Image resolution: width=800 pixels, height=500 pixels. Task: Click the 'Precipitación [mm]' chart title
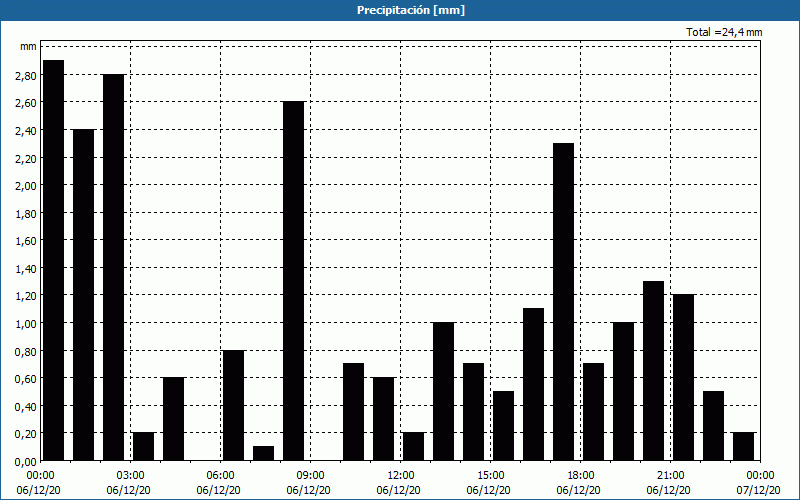click(411, 10)
